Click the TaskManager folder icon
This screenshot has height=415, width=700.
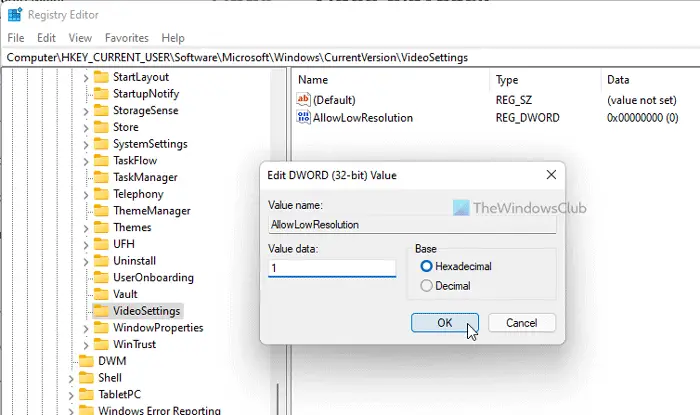pos(101,177)
